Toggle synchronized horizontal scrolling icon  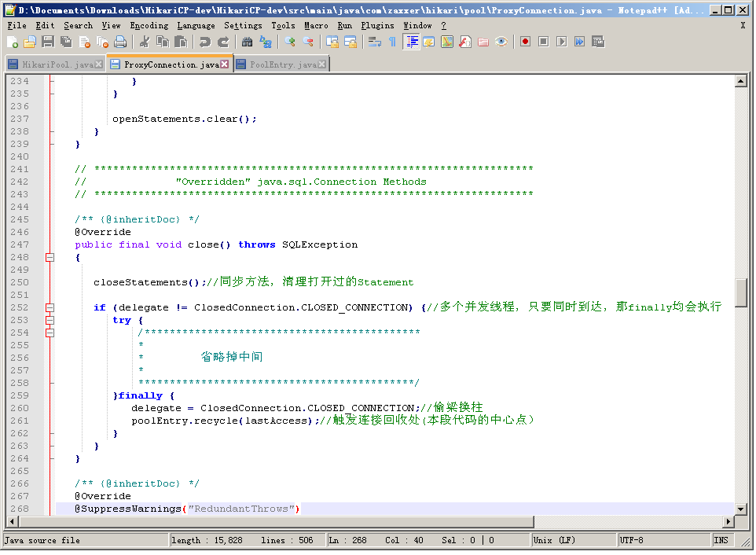click(350, 42)
